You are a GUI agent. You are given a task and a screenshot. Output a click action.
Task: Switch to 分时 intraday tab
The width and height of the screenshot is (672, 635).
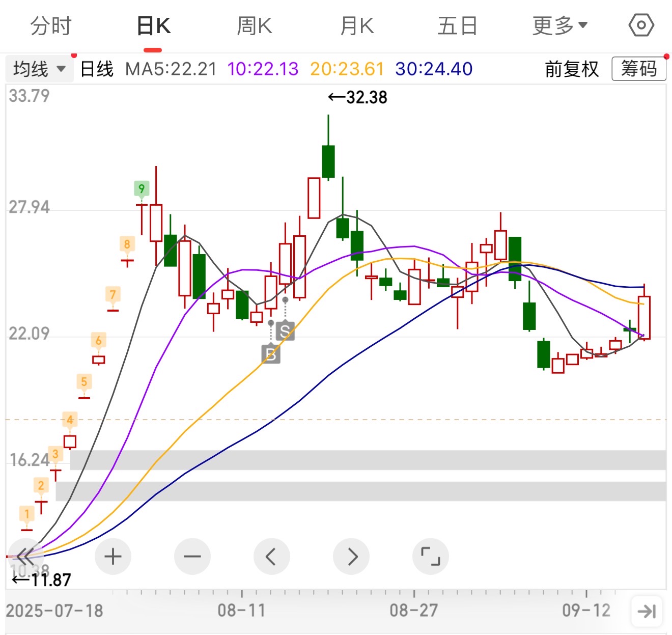coord(50,25)
